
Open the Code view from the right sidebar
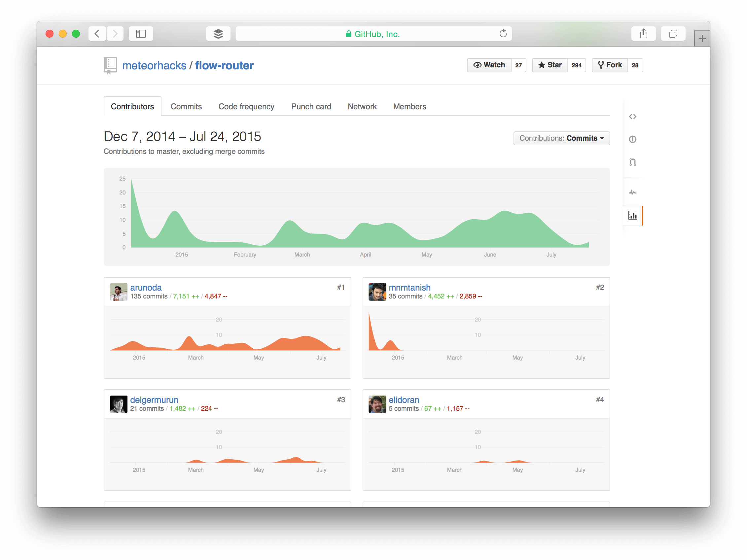point(632,117)
